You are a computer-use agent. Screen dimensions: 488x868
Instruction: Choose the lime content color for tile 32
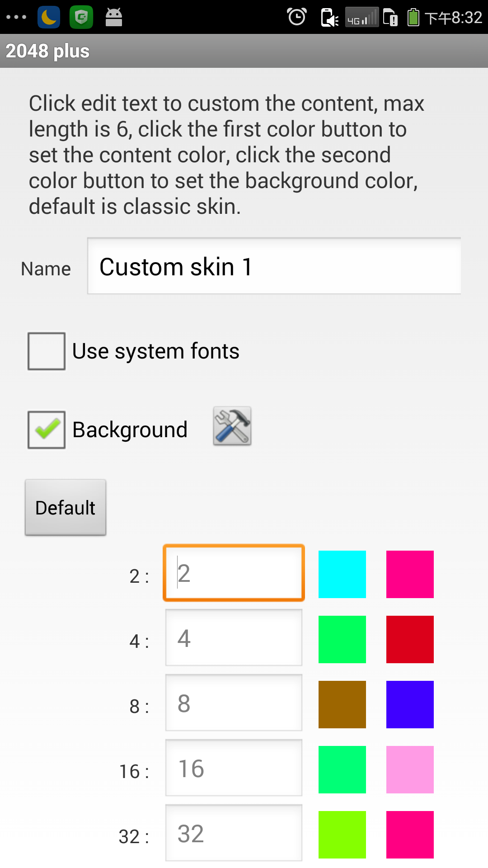(342, 835)
